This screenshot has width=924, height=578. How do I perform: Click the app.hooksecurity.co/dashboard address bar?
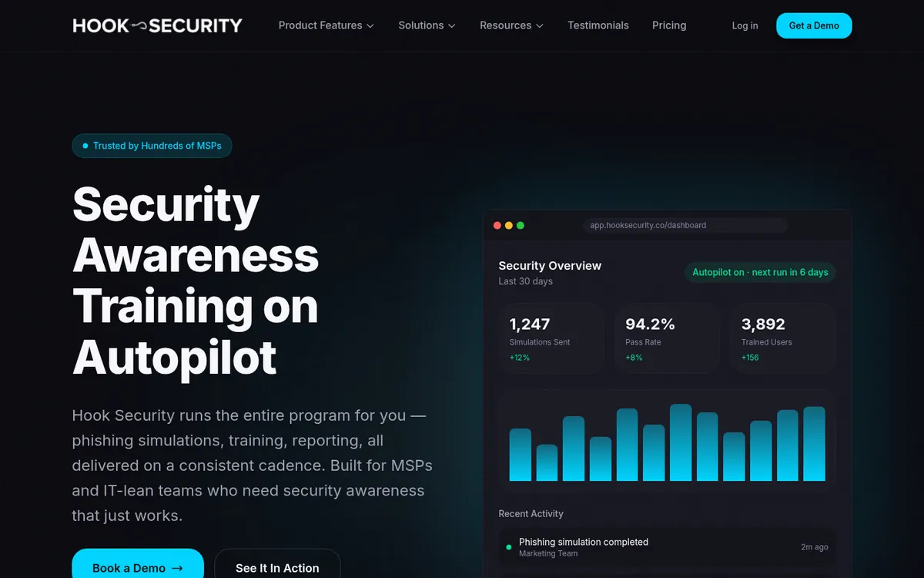pyautogui.click(x=685, y=226)
